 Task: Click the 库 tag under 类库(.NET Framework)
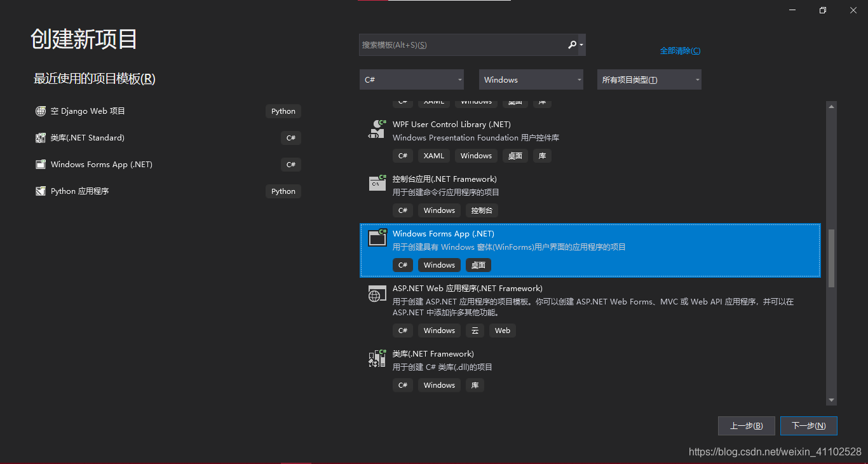point(475,385)
